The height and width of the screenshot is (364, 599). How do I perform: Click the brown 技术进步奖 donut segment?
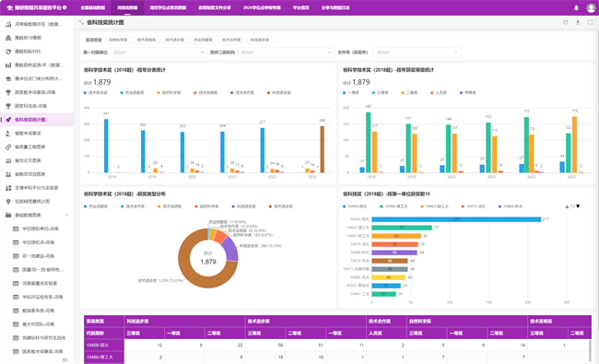191,275
